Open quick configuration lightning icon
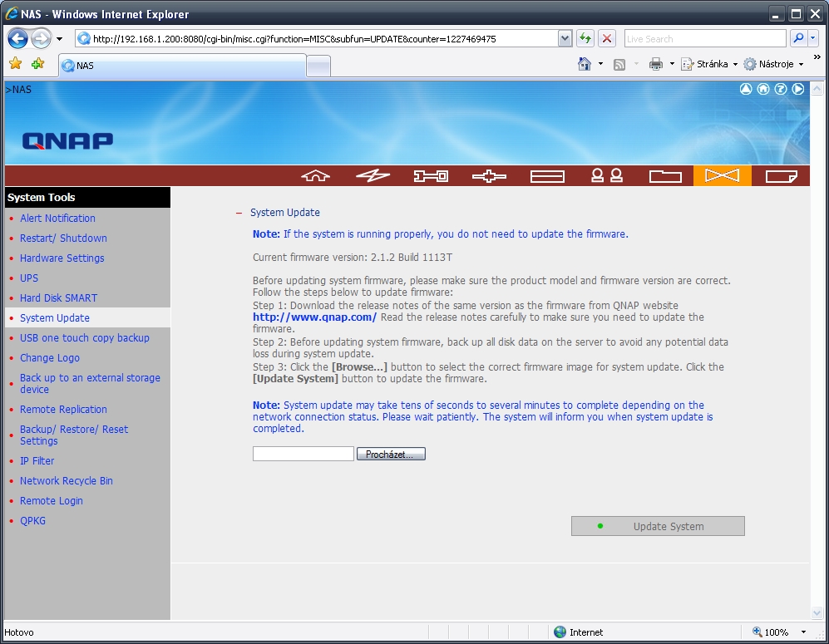Screen dimensions: 829x644 pyautogui.click(x=373, y=176)
